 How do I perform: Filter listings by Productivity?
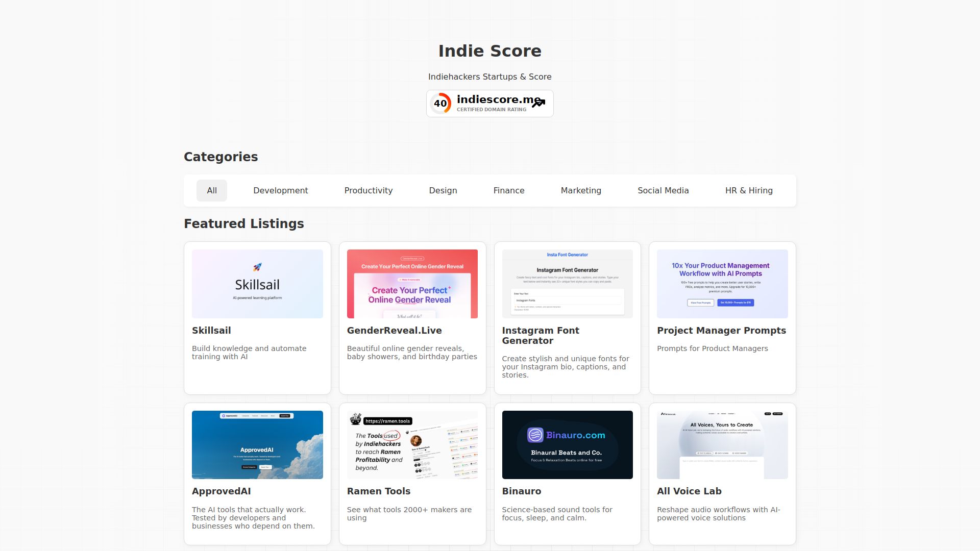tap(368, 190)
